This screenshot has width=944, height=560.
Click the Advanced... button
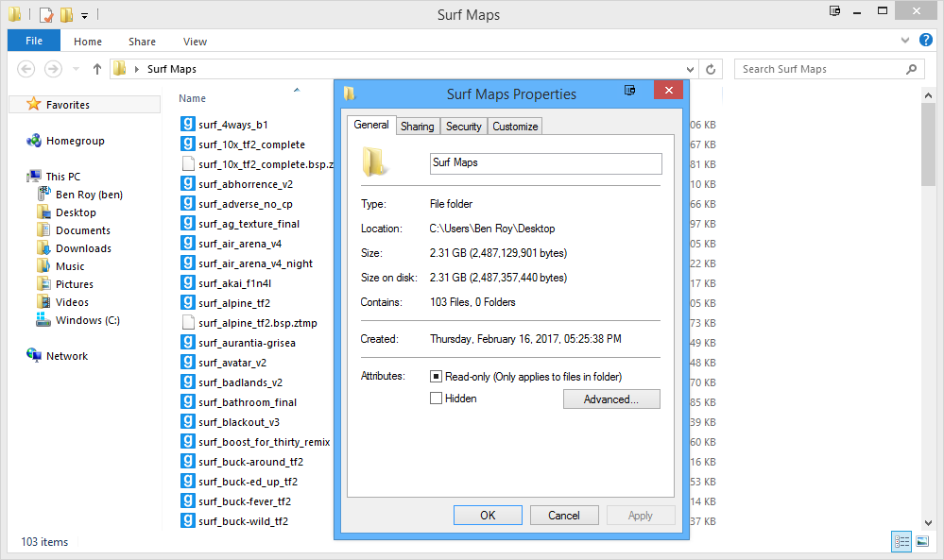click(x=610, y=399)
